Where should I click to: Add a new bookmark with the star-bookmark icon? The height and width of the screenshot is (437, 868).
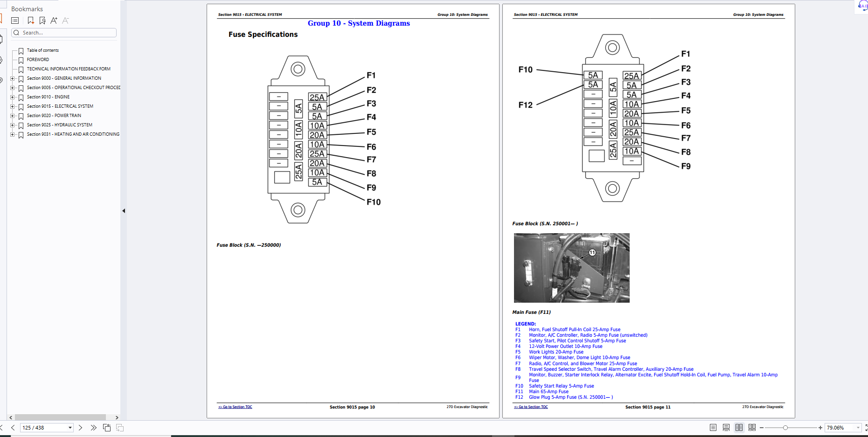coord(31,21)
